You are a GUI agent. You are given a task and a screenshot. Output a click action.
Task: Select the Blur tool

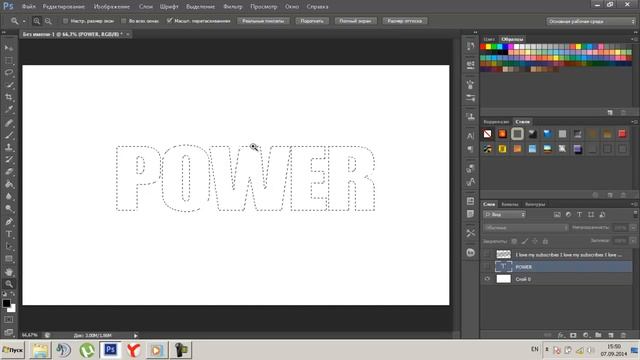point(9,196)
